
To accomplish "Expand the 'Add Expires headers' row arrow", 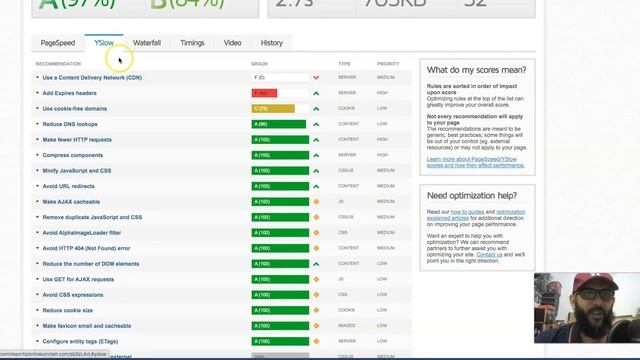I will (x=37, y=93).
